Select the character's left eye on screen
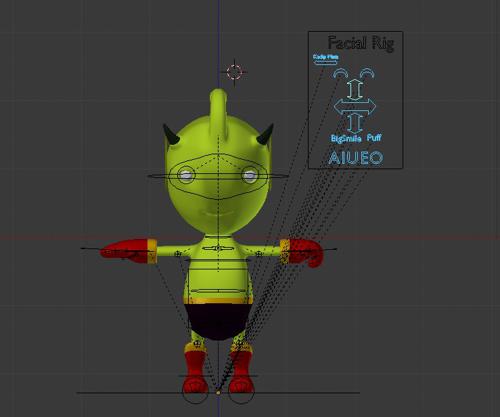This screenshot has height=417, width=500. [186, 175]
